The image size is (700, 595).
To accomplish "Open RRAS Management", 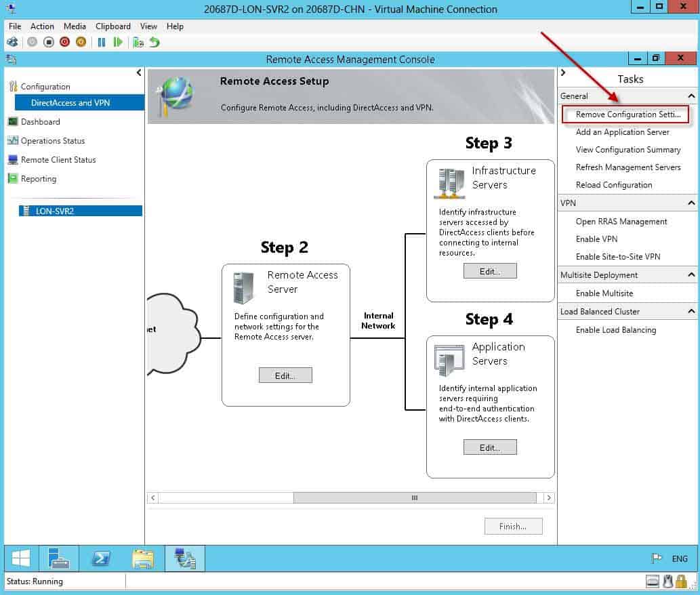I will click(x=621, y=222).
